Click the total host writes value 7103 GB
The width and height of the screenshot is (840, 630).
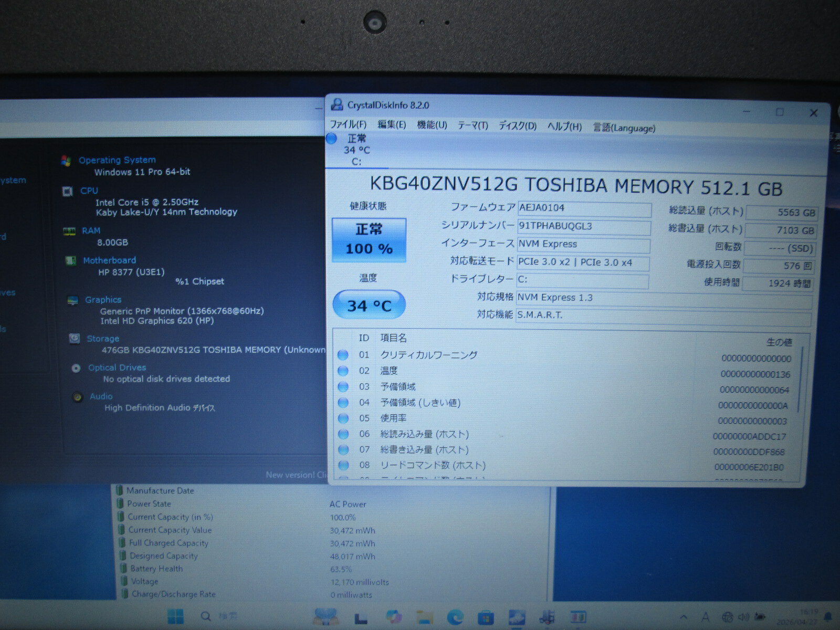pos(781,230)
